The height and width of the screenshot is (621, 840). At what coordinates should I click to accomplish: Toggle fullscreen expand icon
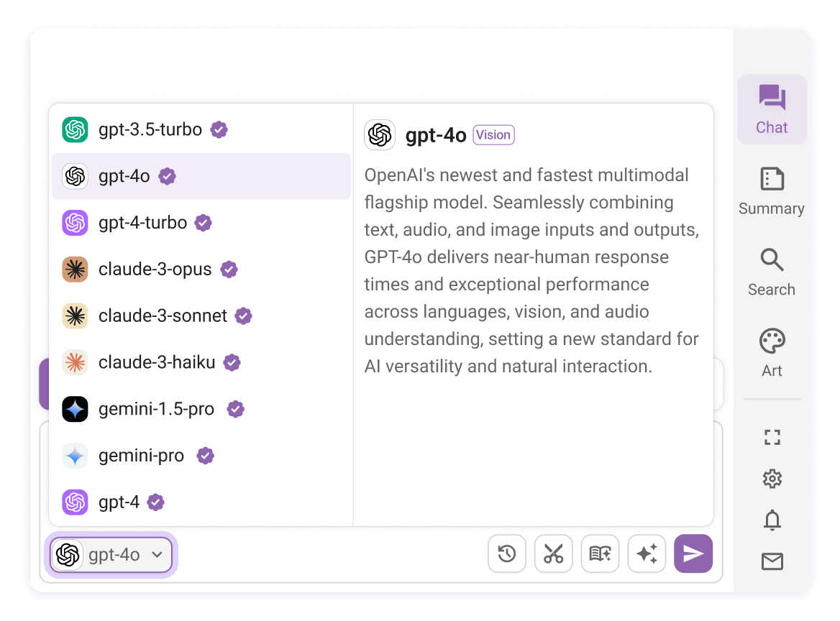click(x=772, y=438)
